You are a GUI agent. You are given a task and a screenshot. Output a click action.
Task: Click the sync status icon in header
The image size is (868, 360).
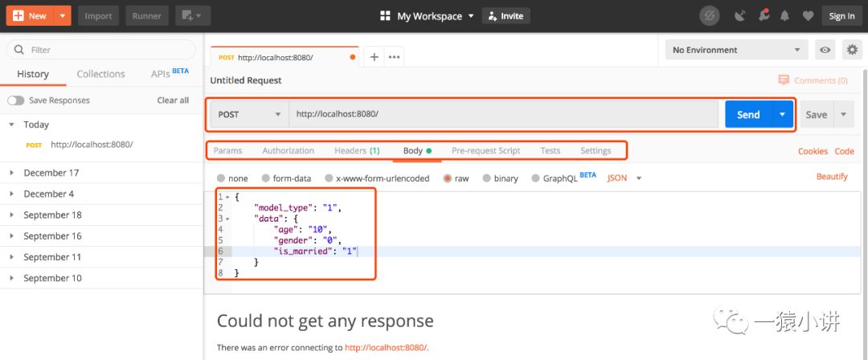coord(710,15)
